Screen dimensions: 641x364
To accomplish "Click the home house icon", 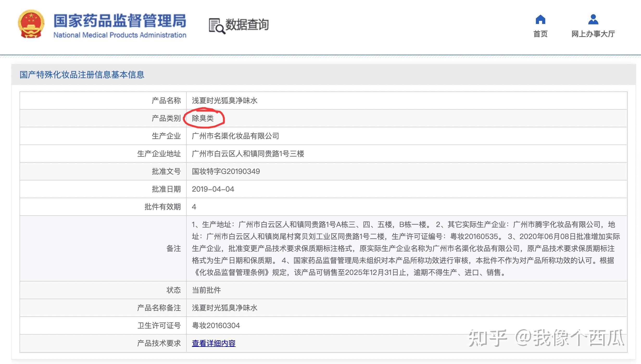I will tap(540, 20).
